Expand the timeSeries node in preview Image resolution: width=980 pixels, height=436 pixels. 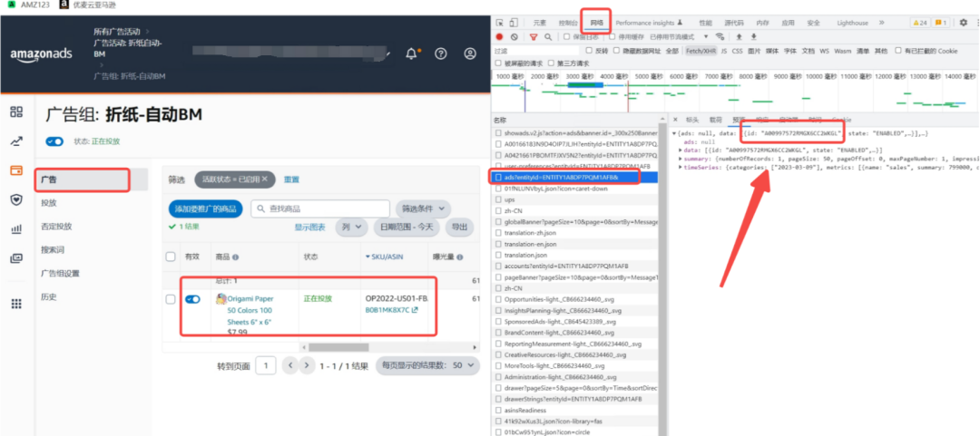681,168
